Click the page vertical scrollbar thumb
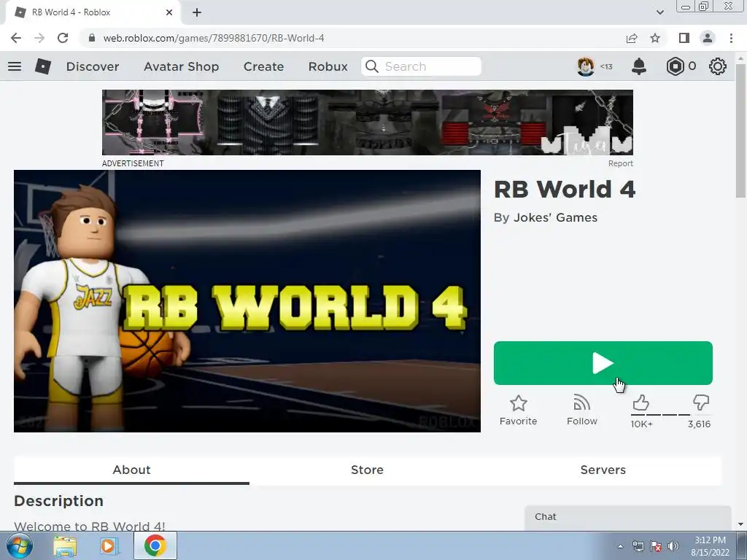Image resolution: width=747 pixels, height=560 pixels. (740, 130)
